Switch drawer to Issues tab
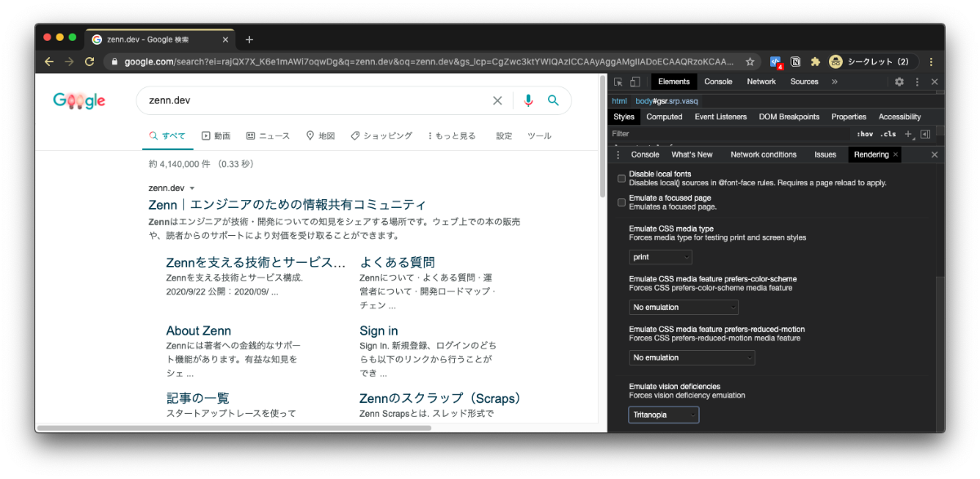The image size is (980, 479). [825, 154]
